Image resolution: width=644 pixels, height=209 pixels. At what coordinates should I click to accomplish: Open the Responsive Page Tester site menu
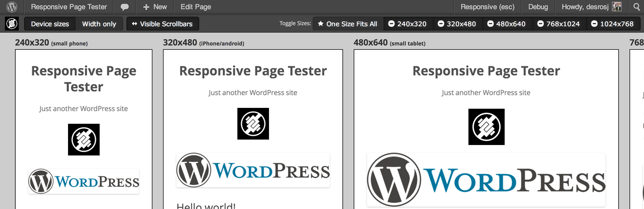click(69, 7)
